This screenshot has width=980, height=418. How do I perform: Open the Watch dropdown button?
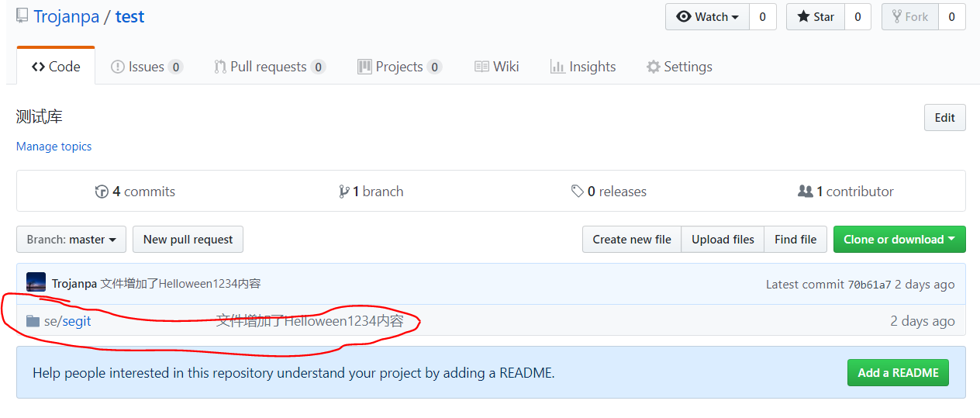[x=707, y=17]
